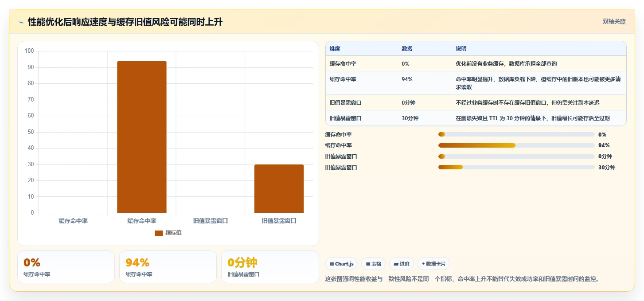Click the progress bar labeled 94%
This screenshot has height=301, width=644.
click(x=516, y=145)
